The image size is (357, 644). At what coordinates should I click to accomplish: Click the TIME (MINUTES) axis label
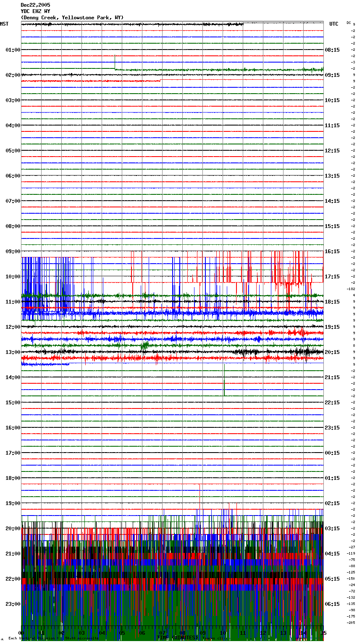[177, 638]
